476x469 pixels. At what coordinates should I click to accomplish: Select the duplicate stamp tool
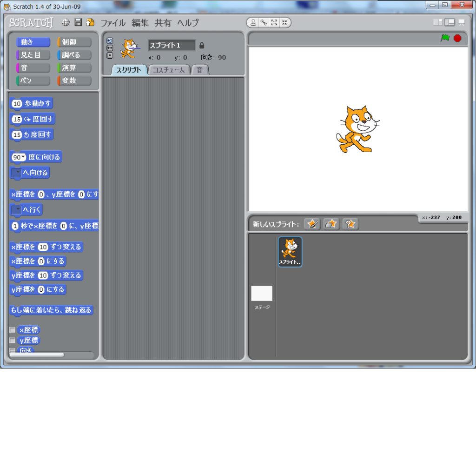[253, 22]
